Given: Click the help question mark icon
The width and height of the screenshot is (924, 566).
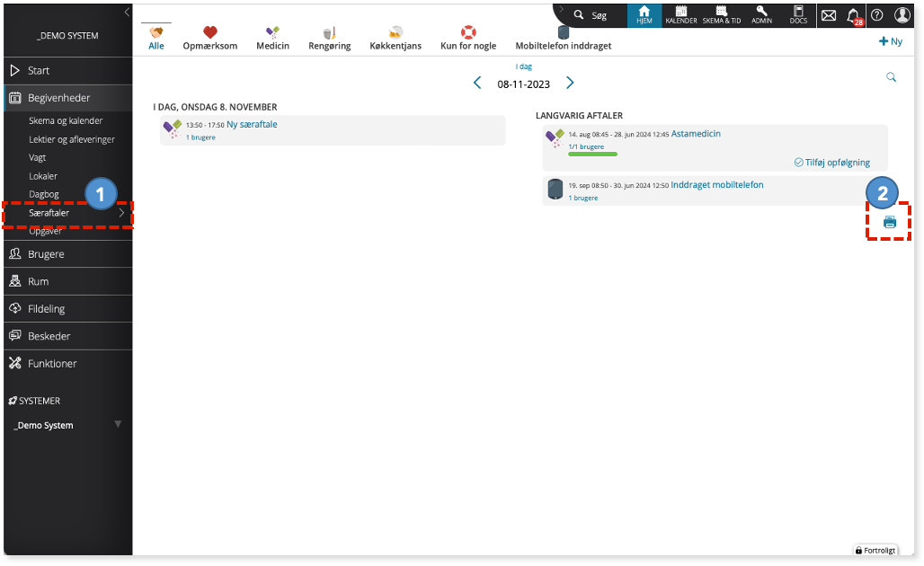Looking at the screenshot, I should (877, 15).
